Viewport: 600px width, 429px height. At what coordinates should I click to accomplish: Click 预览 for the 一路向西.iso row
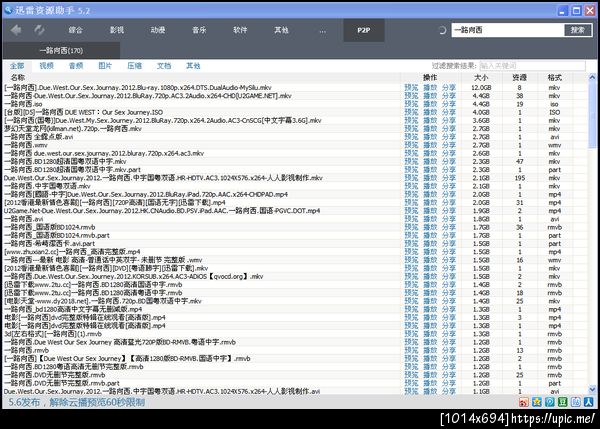pyautogui.click(x=411, y=104)
